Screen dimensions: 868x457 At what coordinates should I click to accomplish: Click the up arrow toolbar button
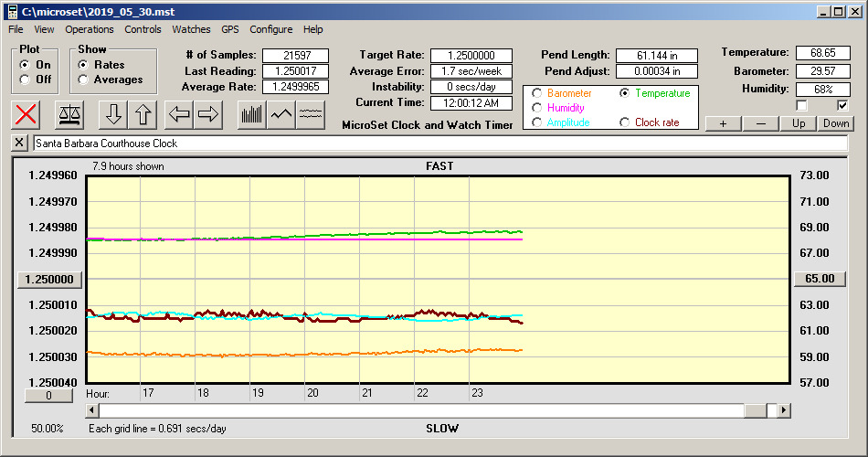(143, 114)
